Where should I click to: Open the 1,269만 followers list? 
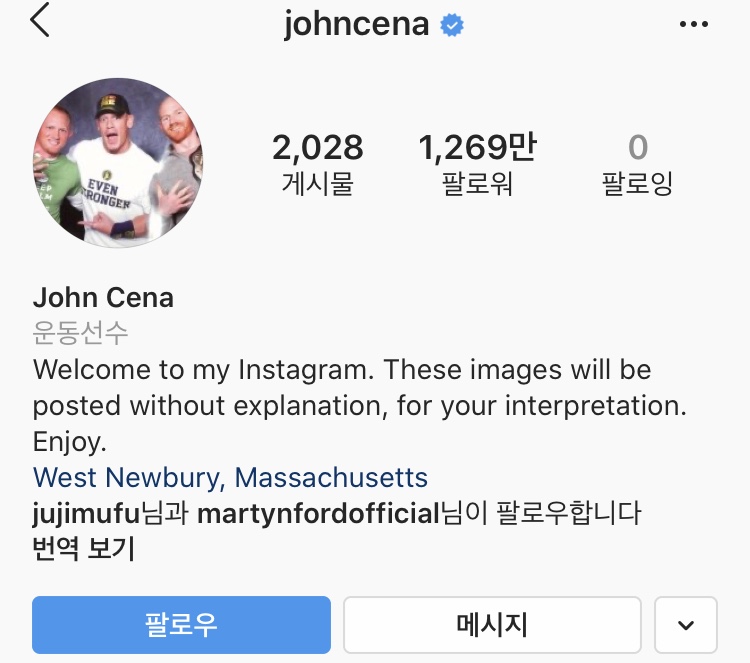(x=477, y=164)
